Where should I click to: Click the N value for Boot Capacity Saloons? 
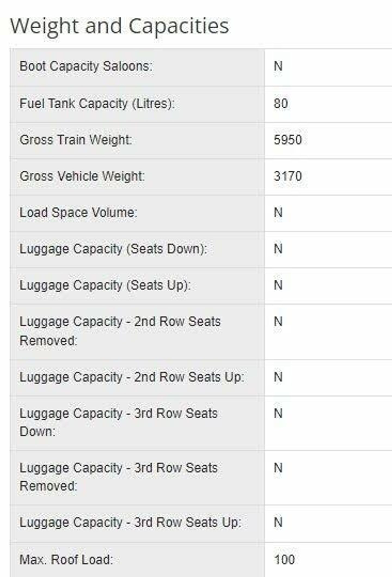click(278, 66)
